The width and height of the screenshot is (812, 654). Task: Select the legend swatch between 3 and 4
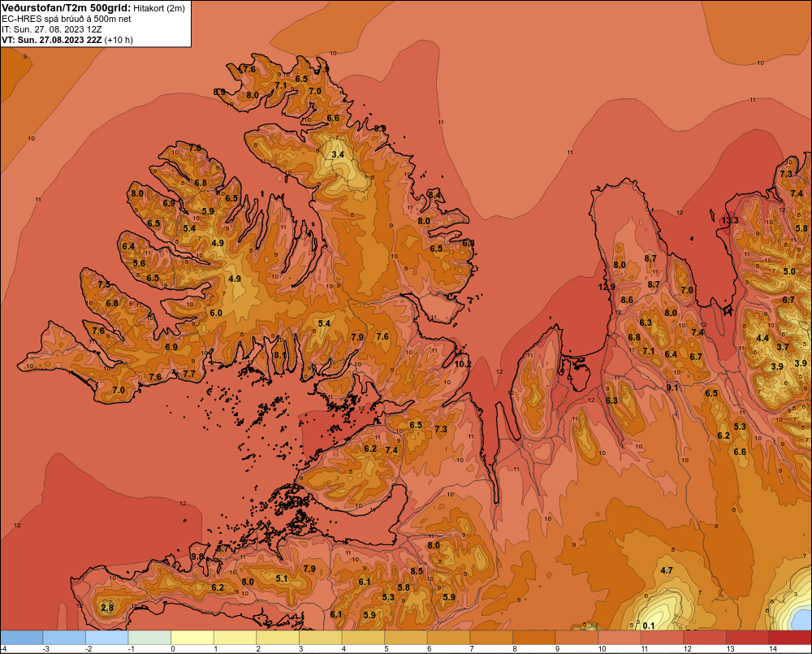pyautogui.click(x=321, y=638)
